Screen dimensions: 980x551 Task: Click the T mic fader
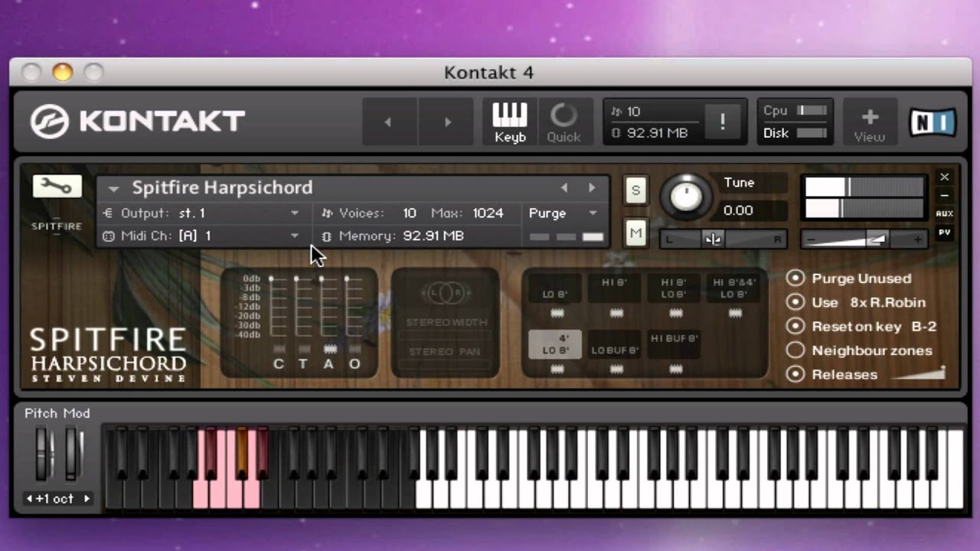tap(296, 279)
